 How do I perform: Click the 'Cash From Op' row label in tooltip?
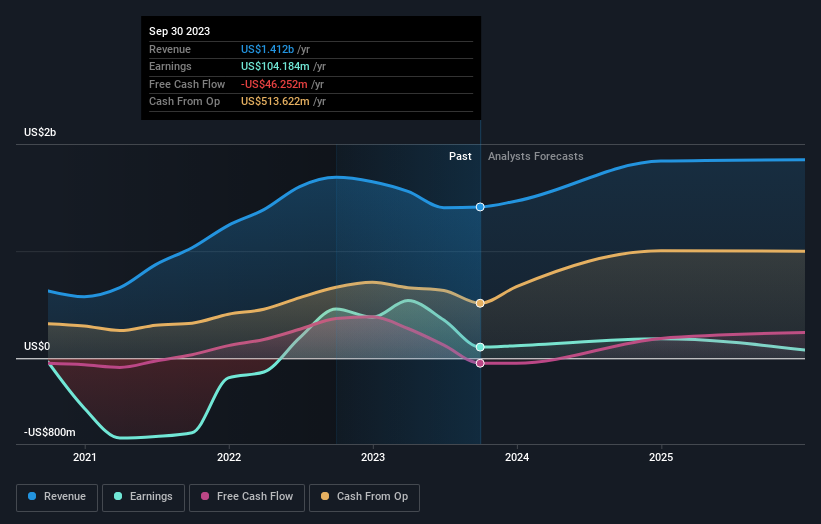click(184, 102)
